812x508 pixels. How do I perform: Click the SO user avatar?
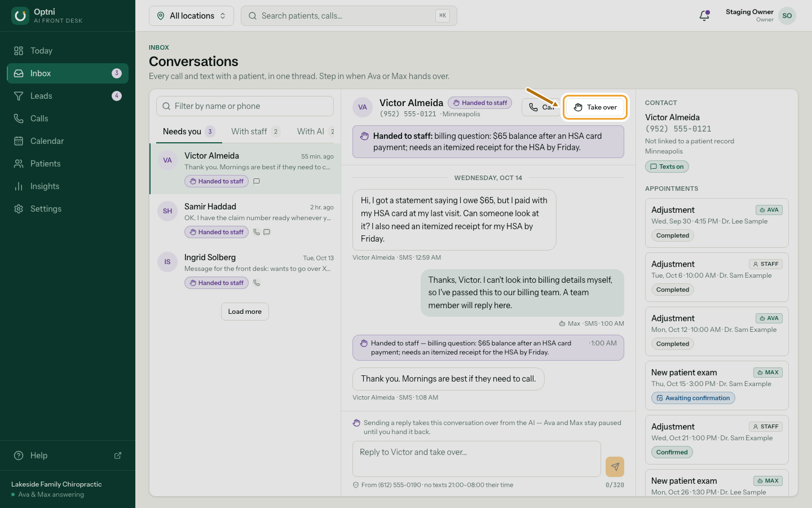click(787, 16)
